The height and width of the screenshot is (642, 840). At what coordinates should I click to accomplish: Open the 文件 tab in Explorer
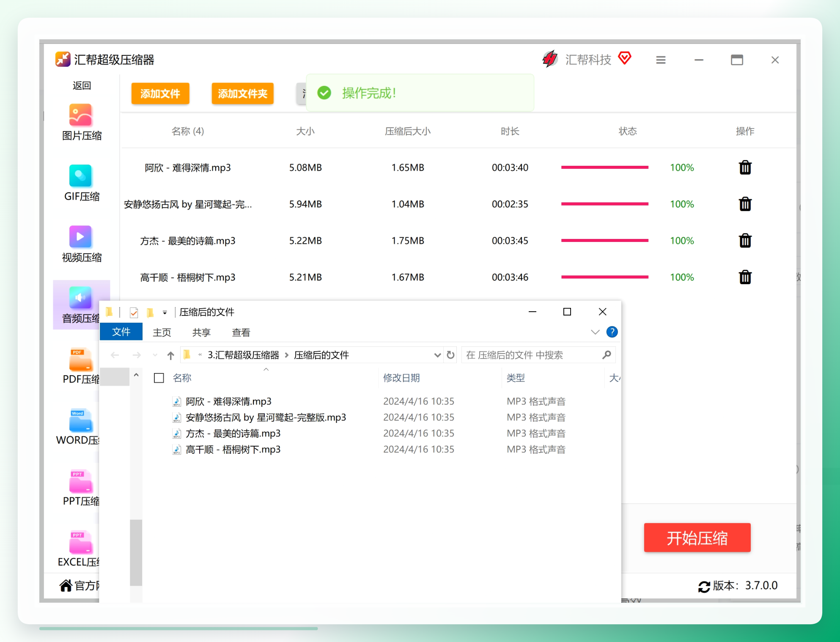pos(121,332)
